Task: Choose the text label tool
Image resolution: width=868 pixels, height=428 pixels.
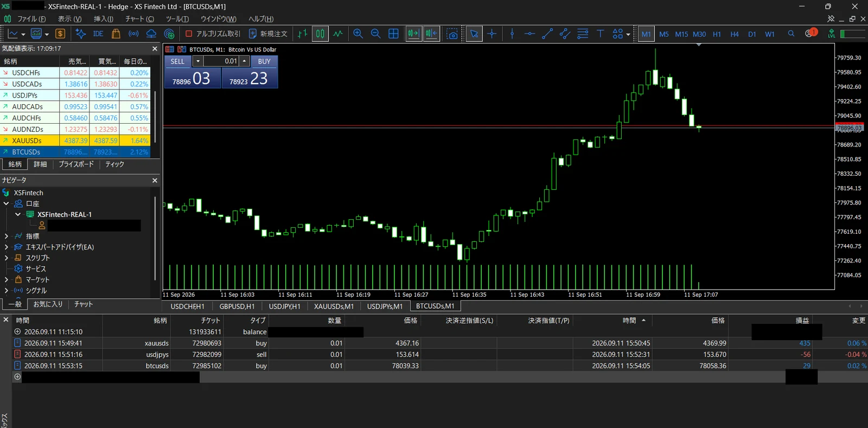Action: (x=600, y=34)
